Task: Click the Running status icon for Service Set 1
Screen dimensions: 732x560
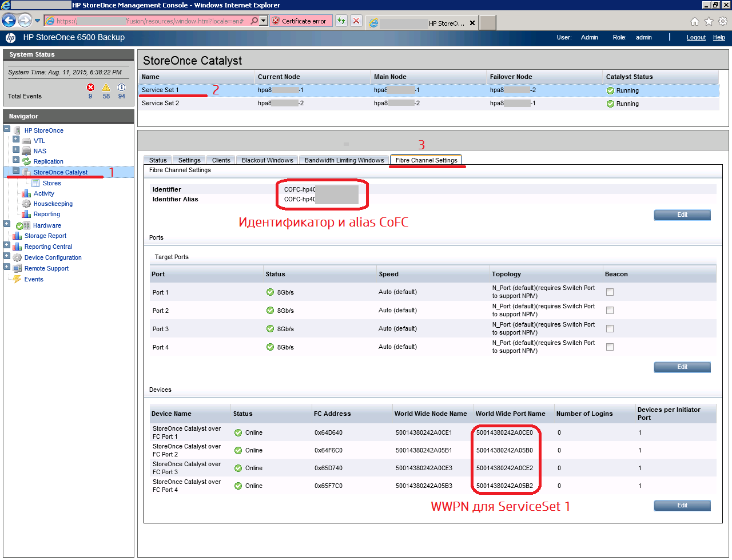Action: click(610, 90)
